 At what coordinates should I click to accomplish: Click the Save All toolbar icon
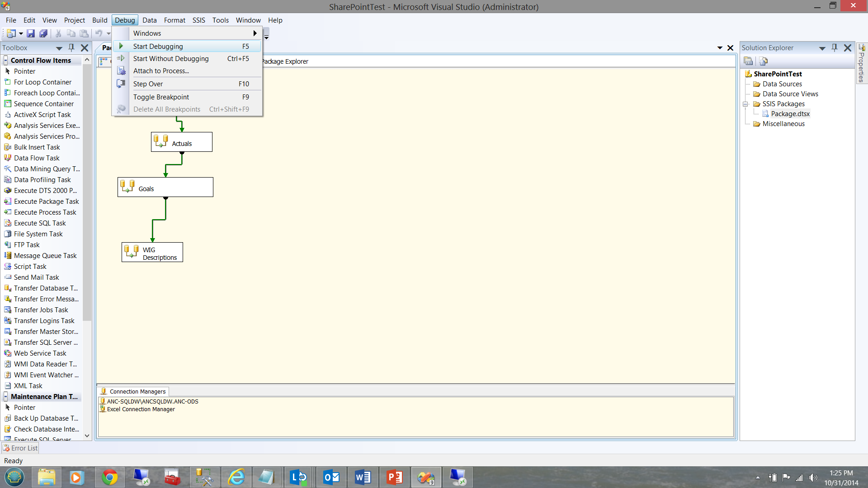coord(43,33)
